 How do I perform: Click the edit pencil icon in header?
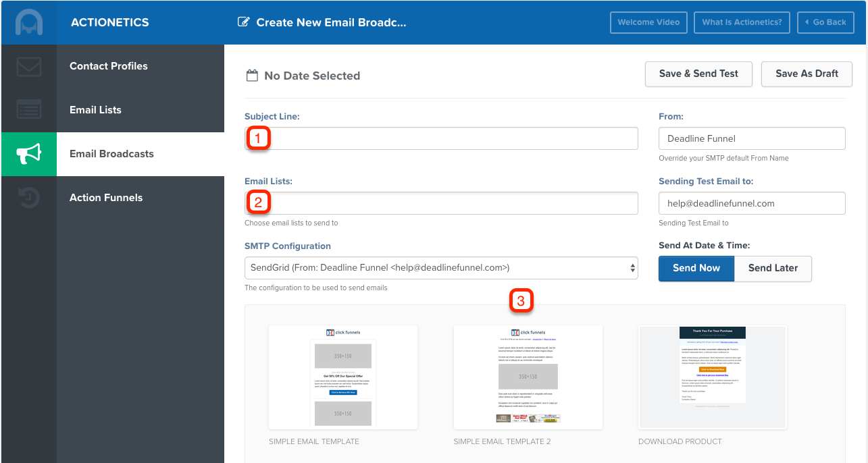point(244,22)
